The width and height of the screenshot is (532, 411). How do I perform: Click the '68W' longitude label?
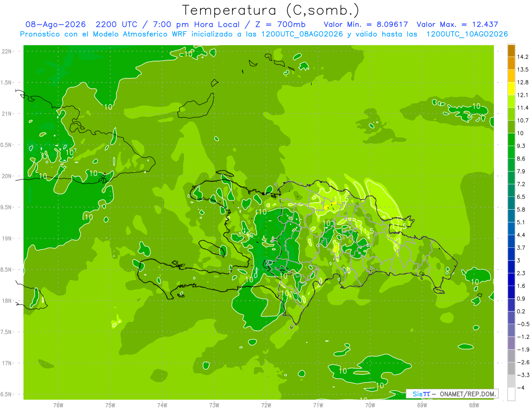(x=474, y=405)
